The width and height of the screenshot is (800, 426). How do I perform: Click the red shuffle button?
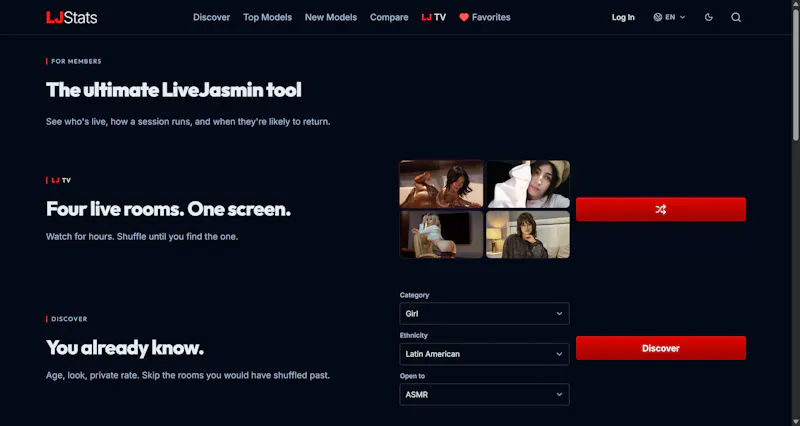point(661,209)
